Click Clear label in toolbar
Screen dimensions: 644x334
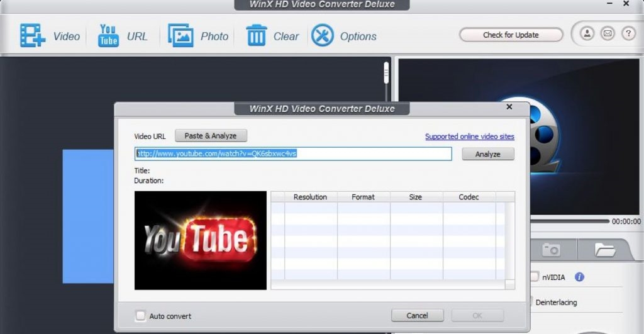[x=286, y=36]
